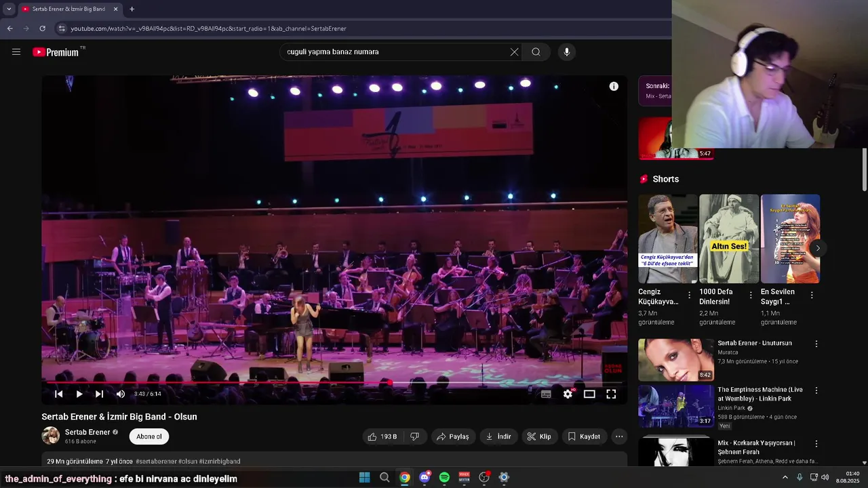Open the Sertab Erener channel avatar

click(x=51, y=436)
